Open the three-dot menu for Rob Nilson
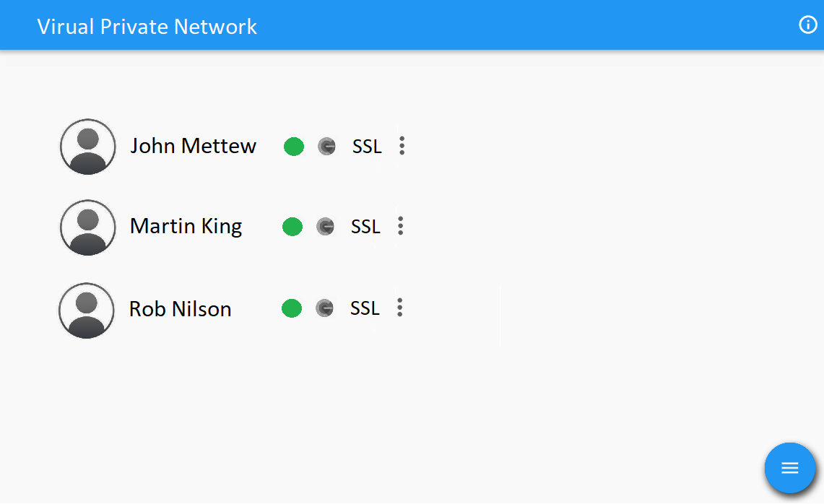Image resolution: width=824 pixels, height=504 pixels. coord(400,308)
